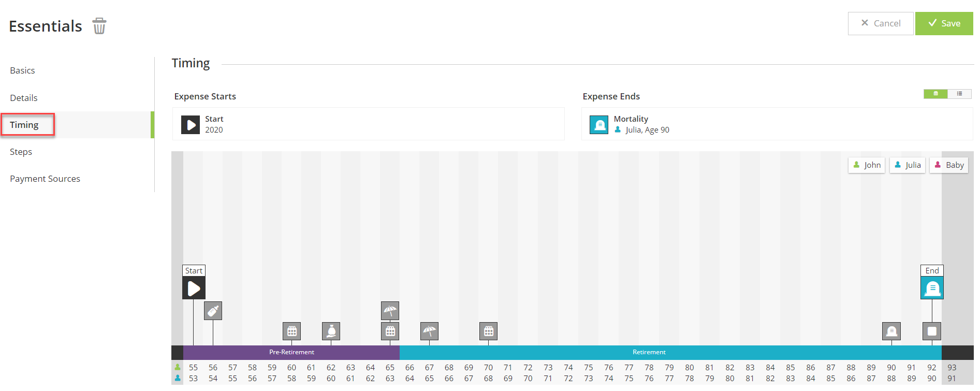Switch to list view toggle
The height and width of the screenshot is (391, 980).
click(x=959, y=94)
